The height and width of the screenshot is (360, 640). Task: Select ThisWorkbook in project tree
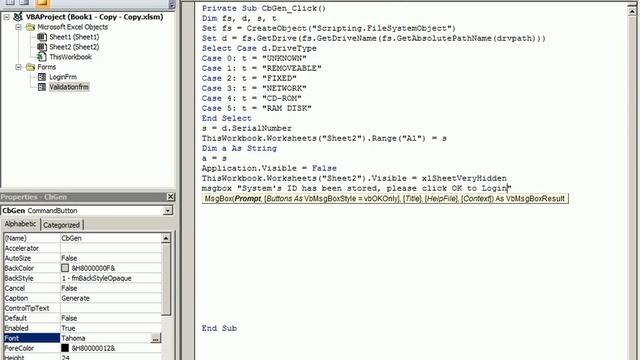(x=70, y=57)
